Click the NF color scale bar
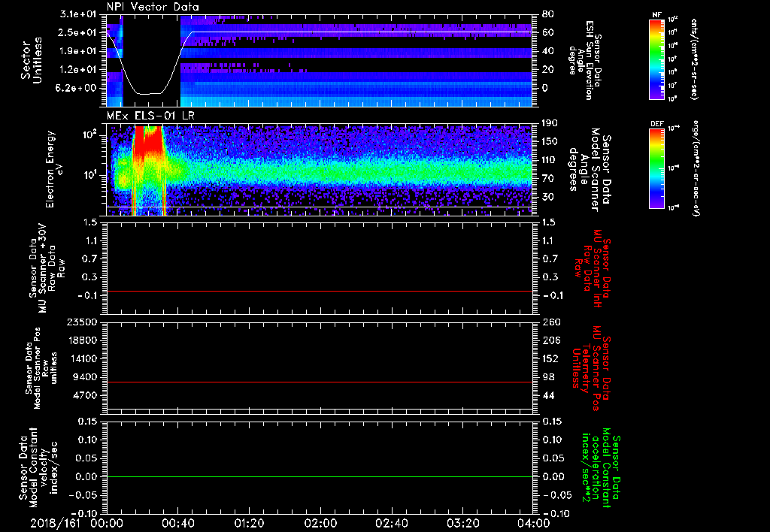The width and height of the screenshot is (770, 532). click(x=656, y=59)
